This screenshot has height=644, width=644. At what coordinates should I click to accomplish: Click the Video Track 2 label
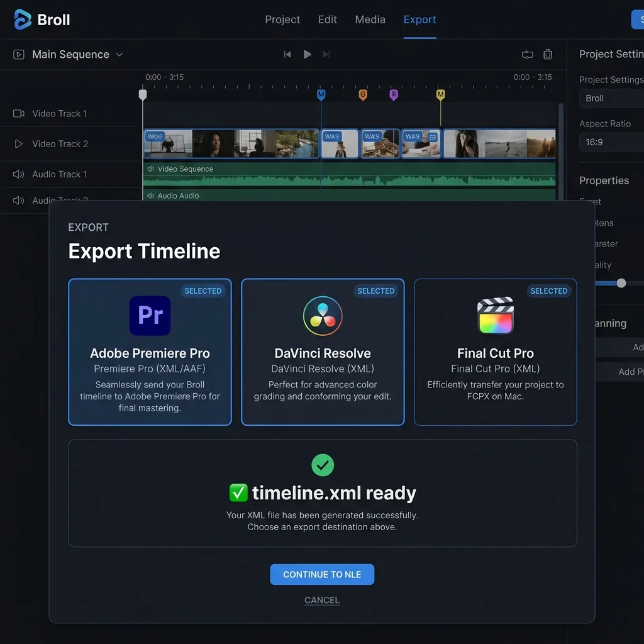click(60, 144)
